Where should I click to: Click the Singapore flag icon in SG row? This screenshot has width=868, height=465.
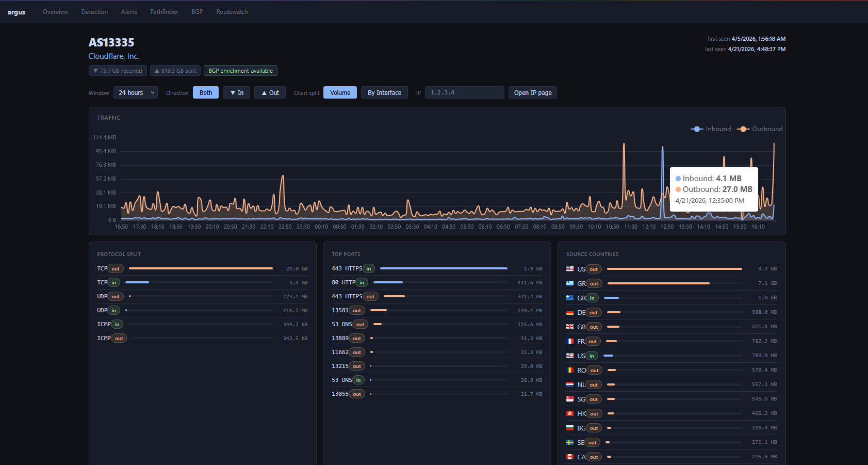tap(569, 399)
